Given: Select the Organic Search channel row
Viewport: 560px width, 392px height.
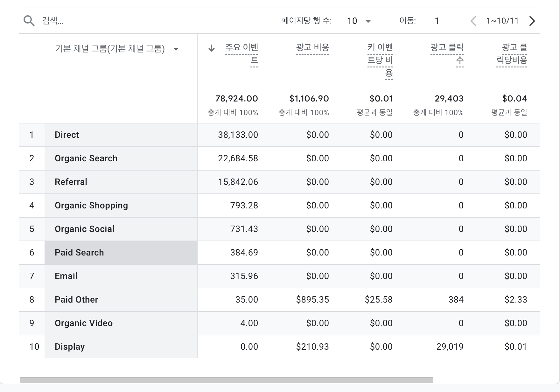Looking at the screenshot, I should click(279, 158).
